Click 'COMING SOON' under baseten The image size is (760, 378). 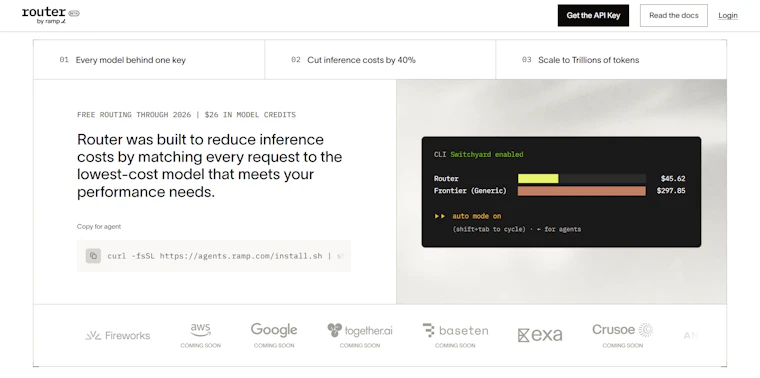pos(455,346)
